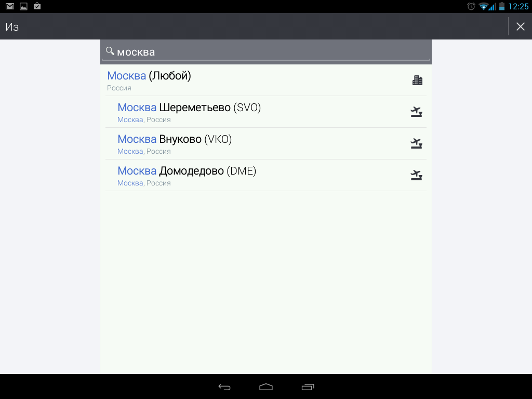Choose Москва Шереметьево (SVO) airport
Image resolution: width=532 pixels, height=399 pixels.
click(x=266, y=112)
